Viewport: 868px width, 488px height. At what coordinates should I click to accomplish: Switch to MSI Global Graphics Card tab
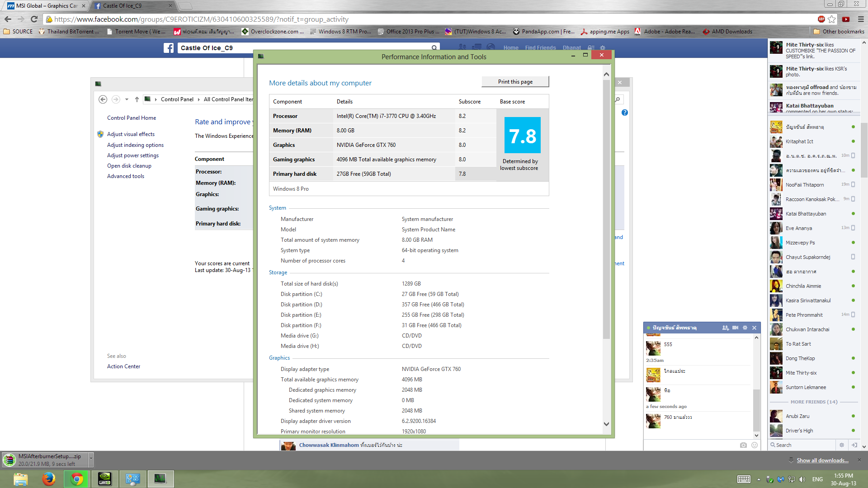coord(46,6)
